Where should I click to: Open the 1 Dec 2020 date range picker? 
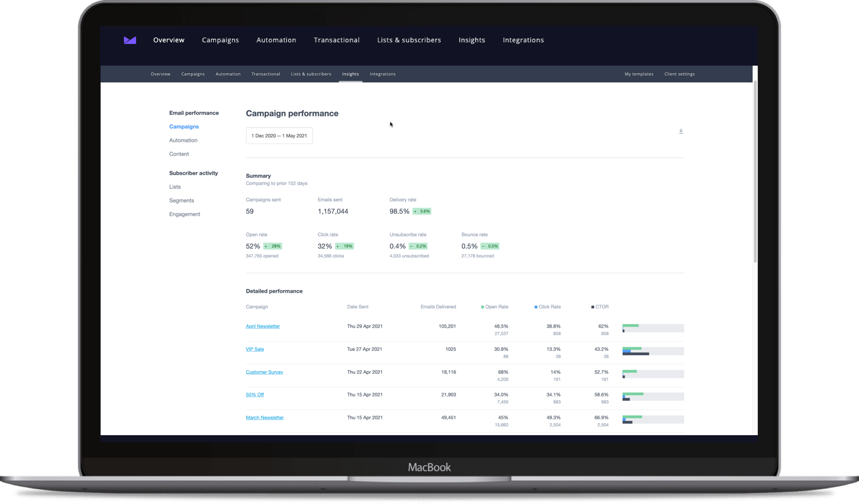(279, 136)
